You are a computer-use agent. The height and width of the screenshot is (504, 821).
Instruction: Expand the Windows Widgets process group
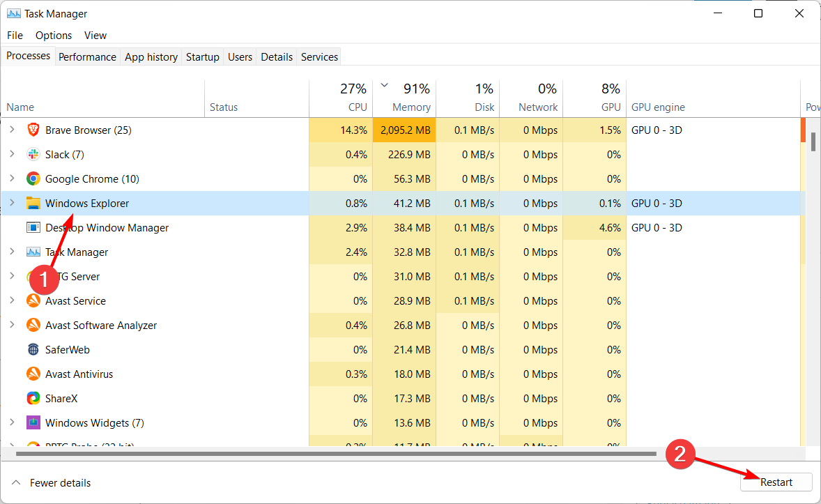(x=12, y=422)
